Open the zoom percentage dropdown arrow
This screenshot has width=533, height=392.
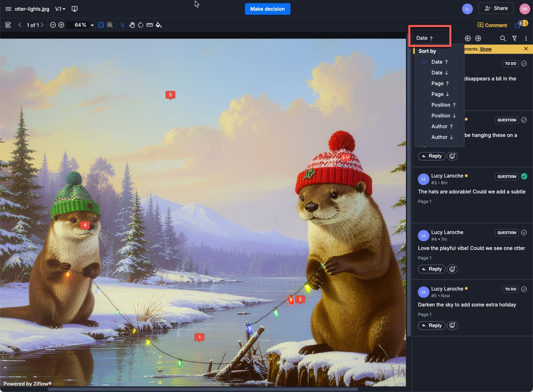[x=92, y=25]
